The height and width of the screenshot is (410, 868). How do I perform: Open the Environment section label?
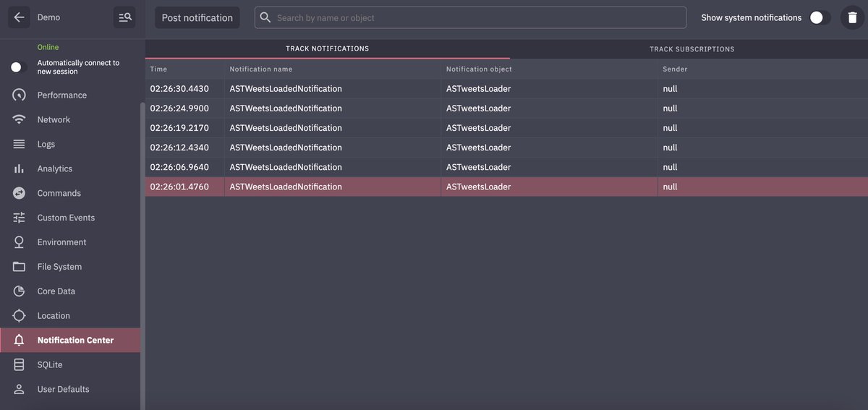[x=62, y=242]
